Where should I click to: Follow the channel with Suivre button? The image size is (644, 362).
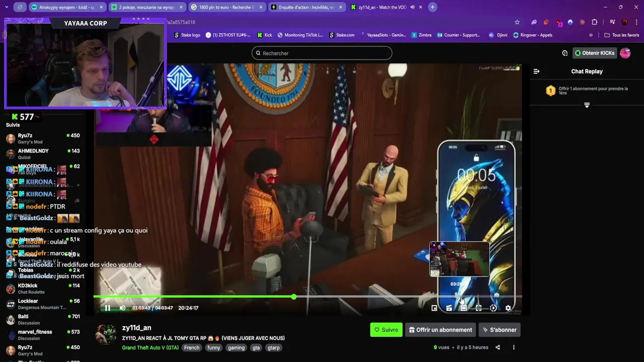click(x=386, y=330)
